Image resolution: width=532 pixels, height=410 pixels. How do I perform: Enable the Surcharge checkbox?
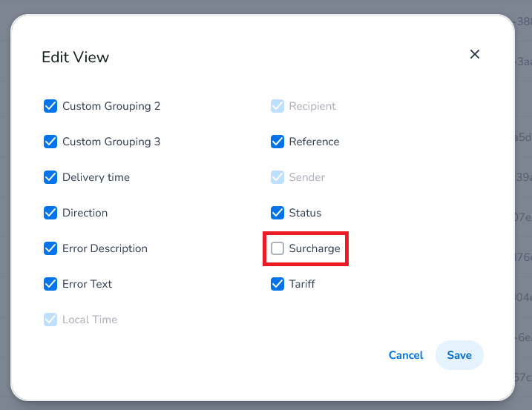point(278,248)
